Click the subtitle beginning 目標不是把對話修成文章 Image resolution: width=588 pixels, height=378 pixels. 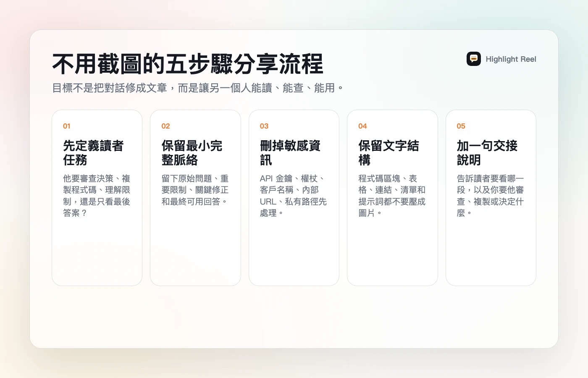coord(198,88)
